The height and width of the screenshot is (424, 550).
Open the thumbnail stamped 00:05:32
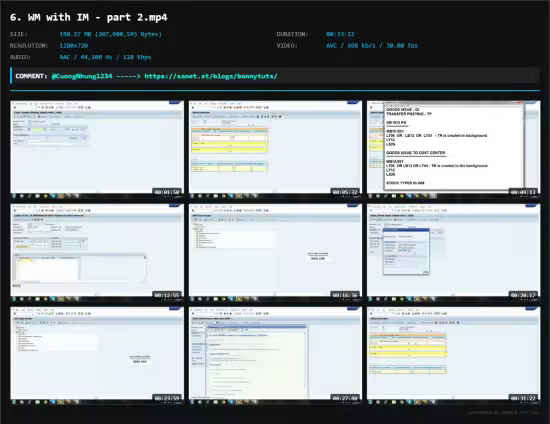coord(275,149)
